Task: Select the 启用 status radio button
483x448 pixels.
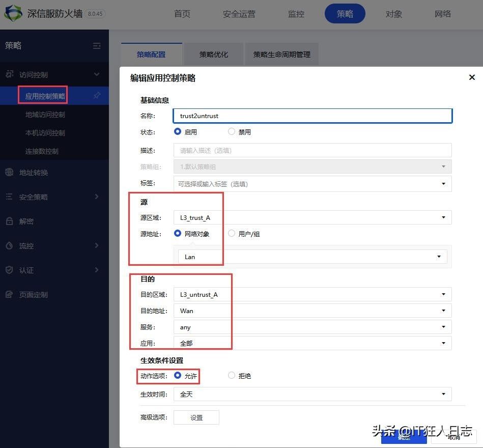Action: pyautogui.click(x=178, y=131)
